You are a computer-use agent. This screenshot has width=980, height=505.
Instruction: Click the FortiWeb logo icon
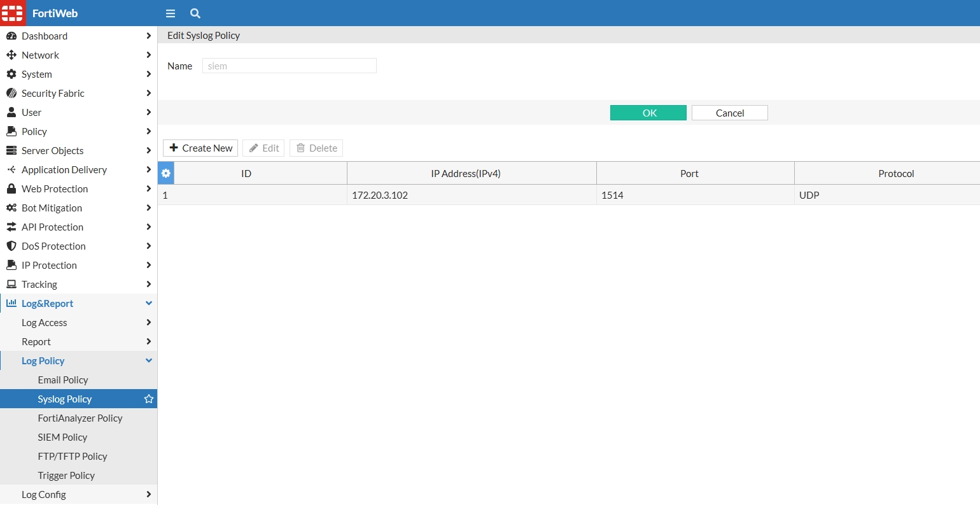tap(13, 13)
